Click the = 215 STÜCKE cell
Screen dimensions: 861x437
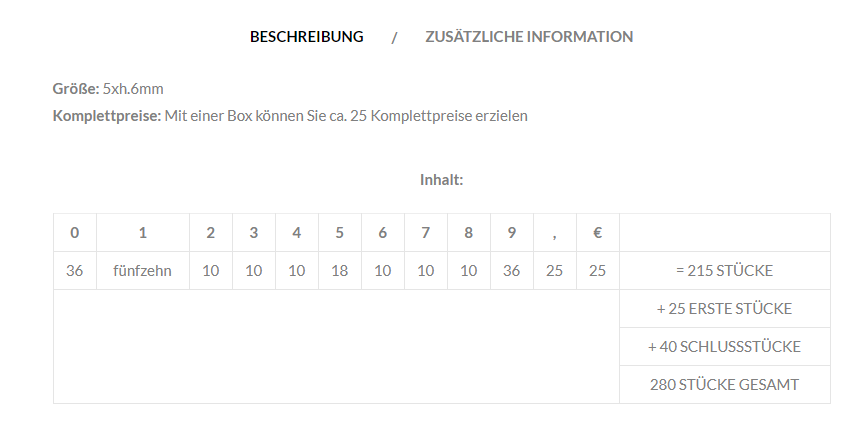725,271
